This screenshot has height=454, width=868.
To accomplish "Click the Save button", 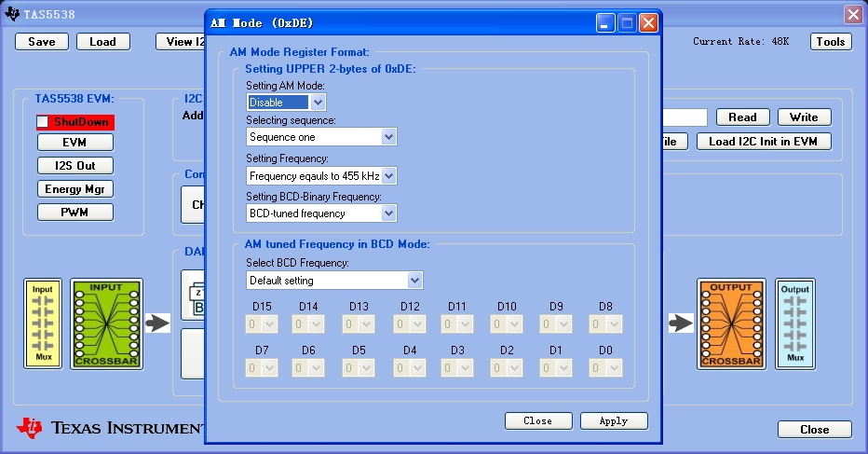I will pos(42,42).
